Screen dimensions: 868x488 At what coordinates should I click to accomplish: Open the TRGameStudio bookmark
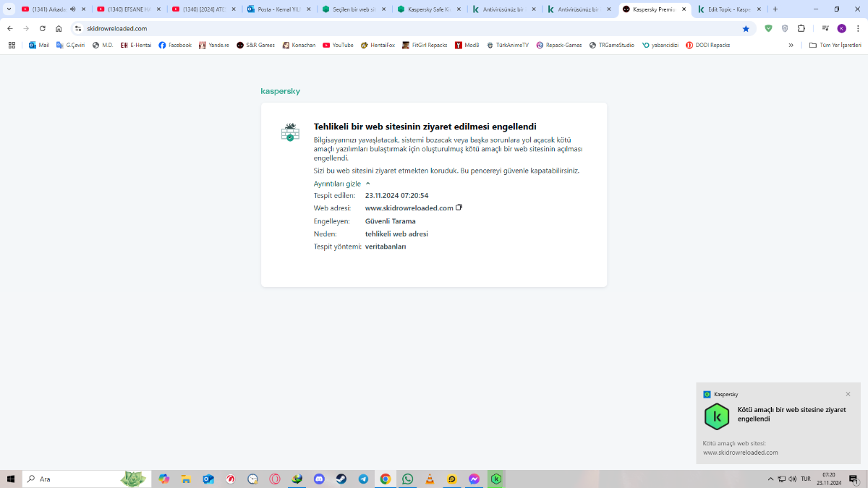[612, 45]
